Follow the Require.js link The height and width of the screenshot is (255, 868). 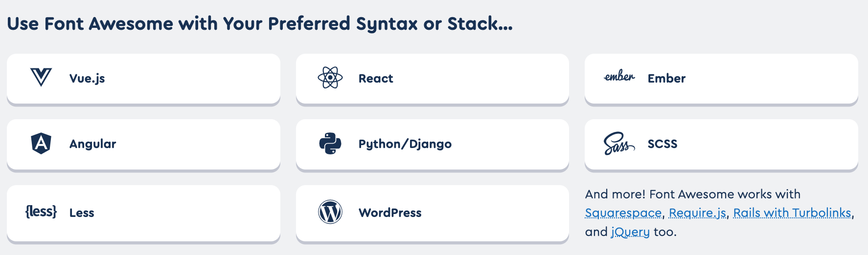coord(697,213)
